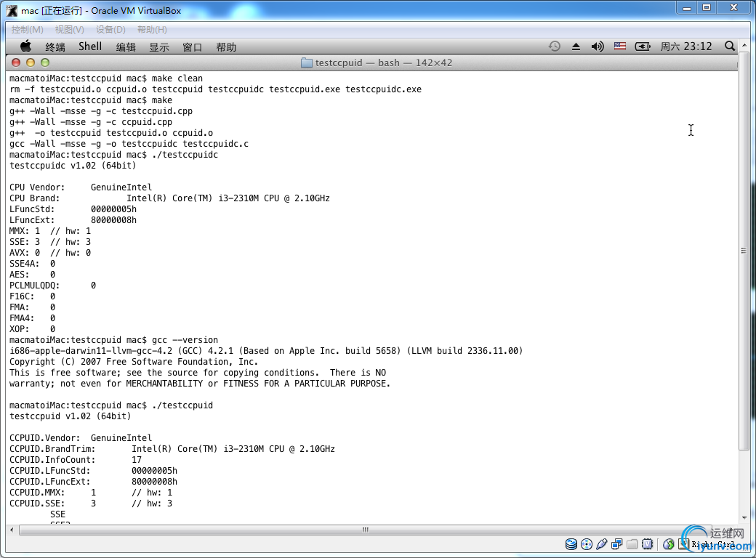This screenshot has width=756, height=558.
Task: Open the 显示 (View) menu
Action: pyautogui.click(x=159, y=47)
